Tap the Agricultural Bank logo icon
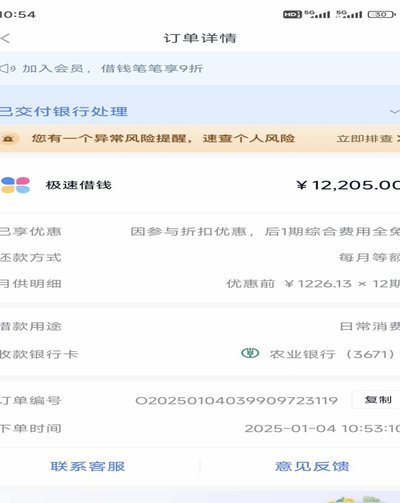 (250, 353)
